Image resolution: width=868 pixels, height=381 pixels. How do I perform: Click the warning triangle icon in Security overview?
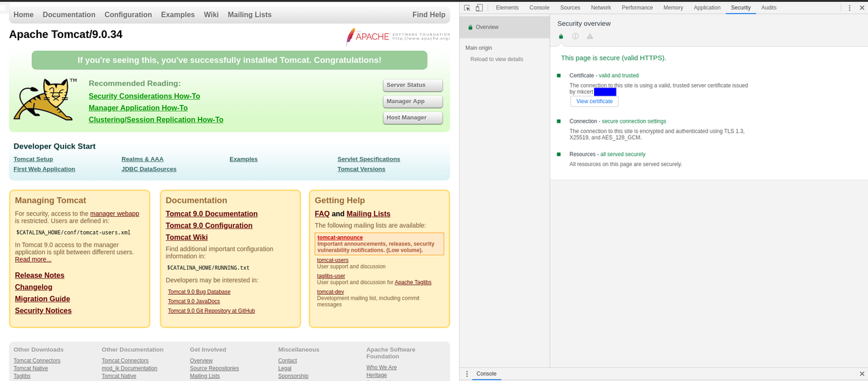point(590,37)
